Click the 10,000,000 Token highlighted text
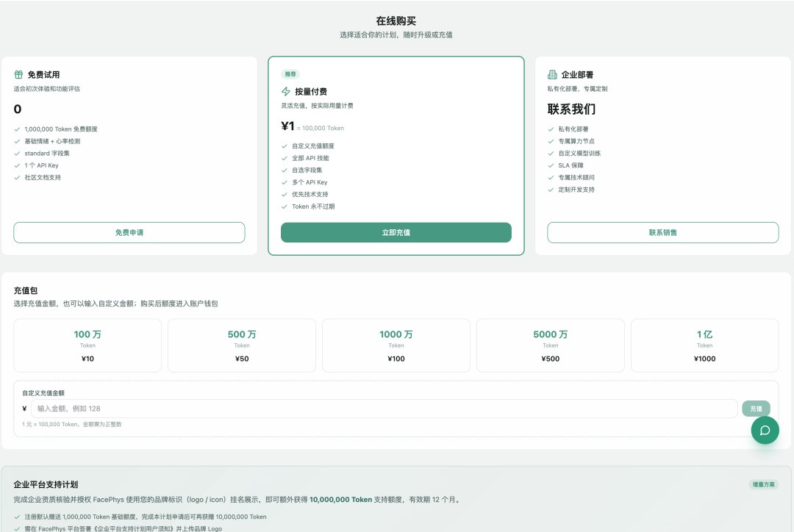 (341, 500)
